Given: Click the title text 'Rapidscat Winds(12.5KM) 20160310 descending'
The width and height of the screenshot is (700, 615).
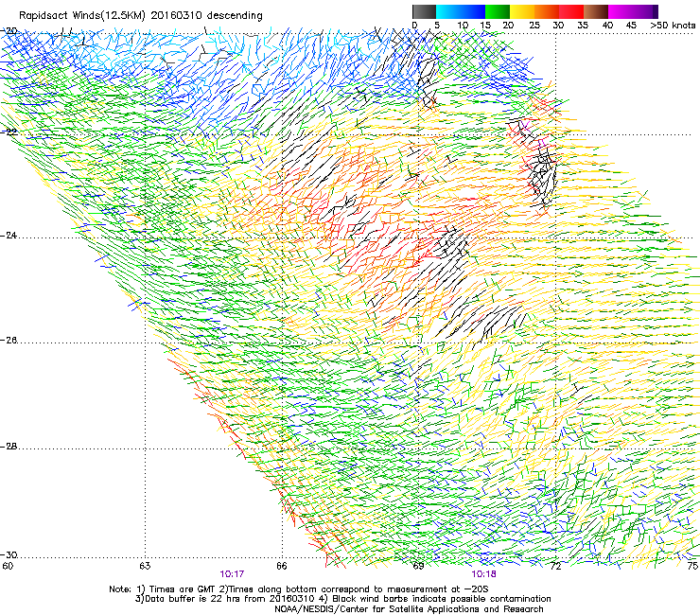Looking at the screenshot, I should pos(141,16).
